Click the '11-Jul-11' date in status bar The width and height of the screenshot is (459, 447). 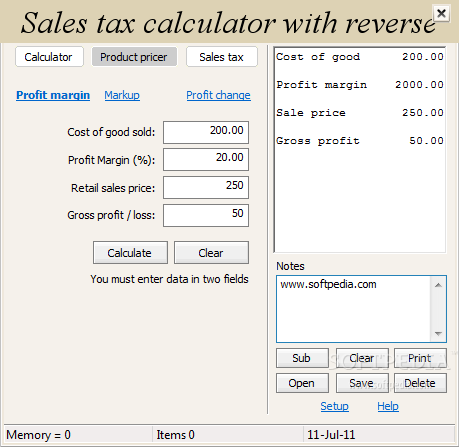click(x=331, y=435)
